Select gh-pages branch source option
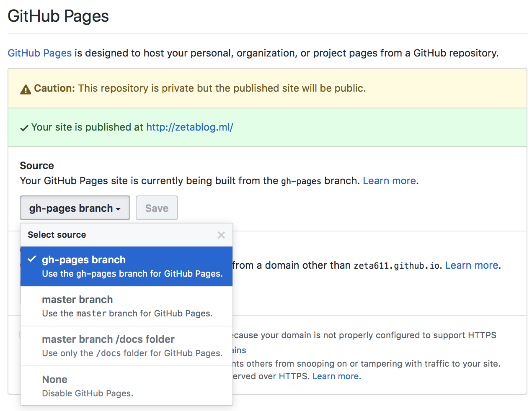The image size is (532, 411). point(127,266)
